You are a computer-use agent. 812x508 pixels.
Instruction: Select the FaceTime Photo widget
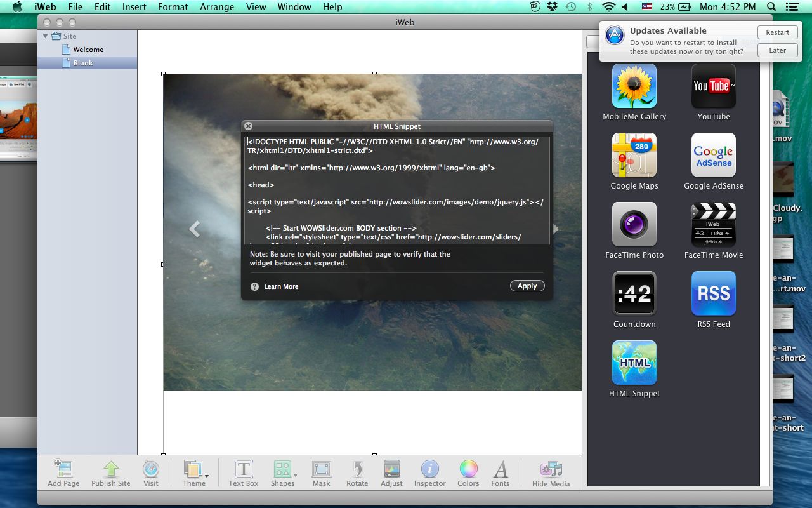634,224
